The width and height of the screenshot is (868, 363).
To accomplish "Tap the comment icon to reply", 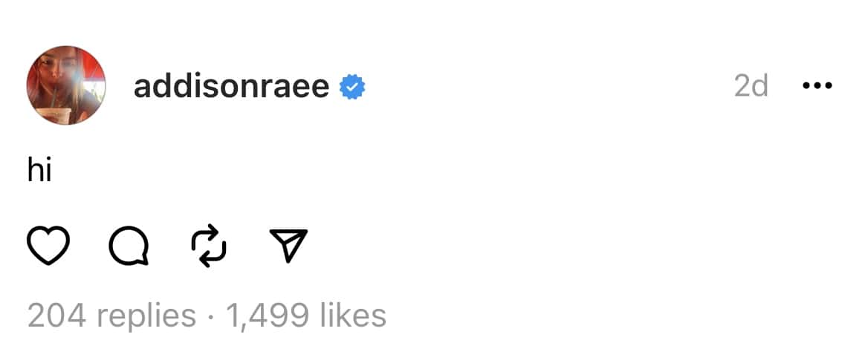I will [128, 246].
